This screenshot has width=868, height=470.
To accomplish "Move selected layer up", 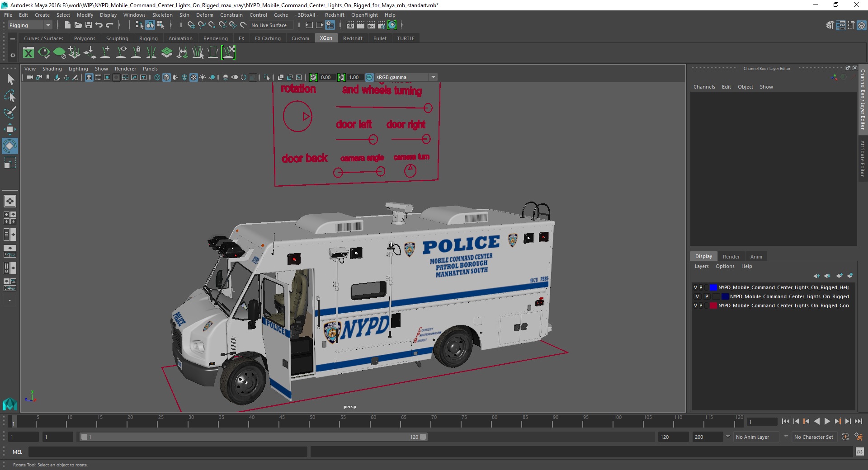I will click(816, 276).
